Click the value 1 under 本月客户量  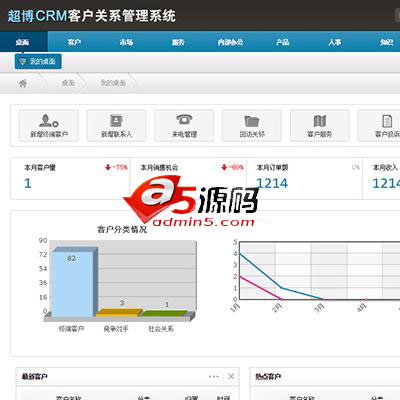tap(28, 183)
